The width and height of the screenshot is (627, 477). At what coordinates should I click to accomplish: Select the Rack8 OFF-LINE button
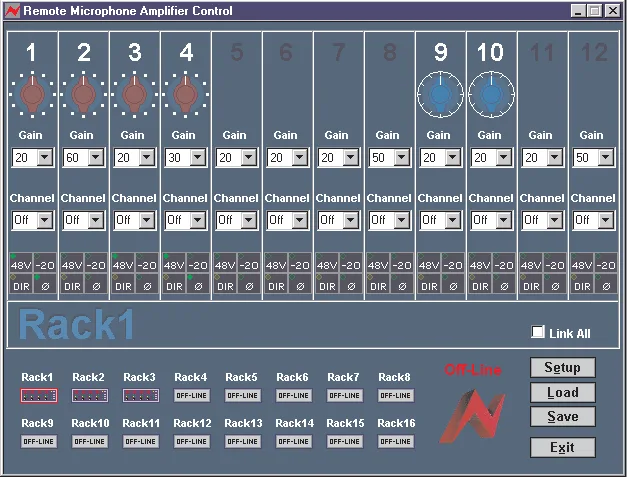coord(396,395)
